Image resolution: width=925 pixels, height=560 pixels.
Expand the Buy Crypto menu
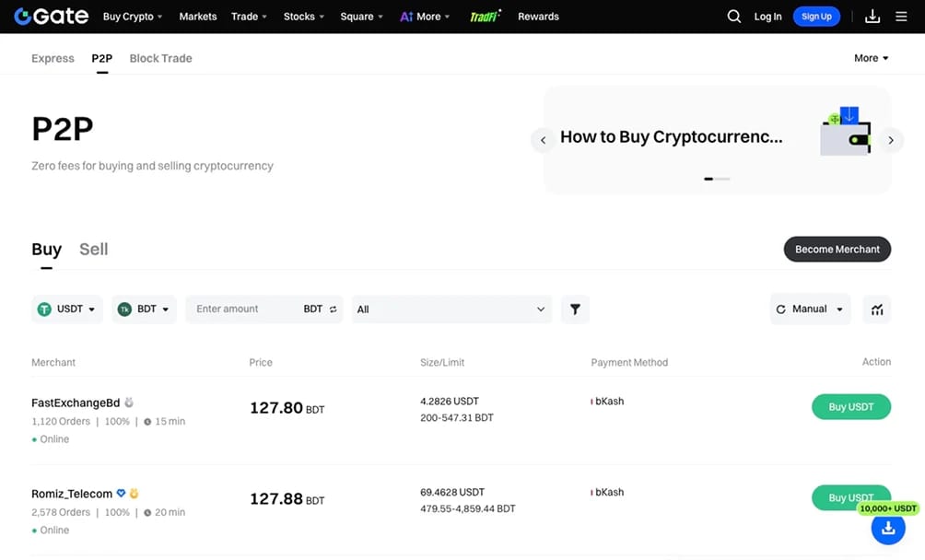tap(133, 17)
